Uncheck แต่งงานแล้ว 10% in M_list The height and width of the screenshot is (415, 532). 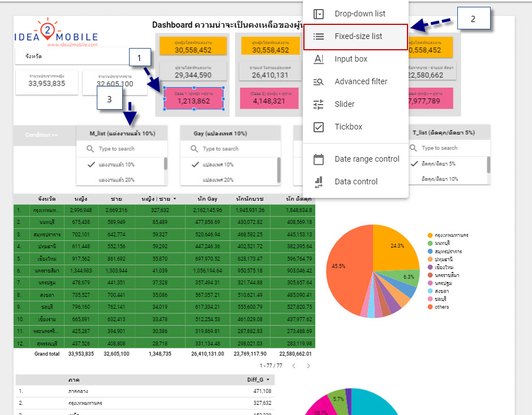pos(91,165)
